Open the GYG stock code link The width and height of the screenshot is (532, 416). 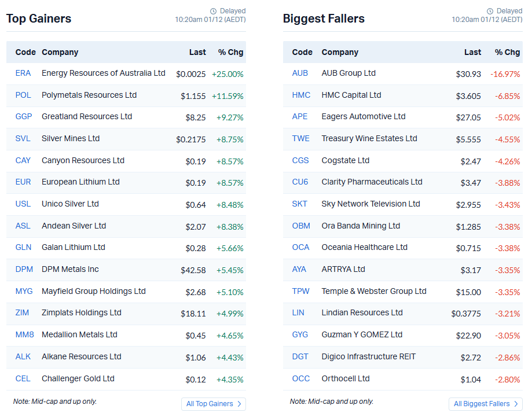(x=300, y=335)
